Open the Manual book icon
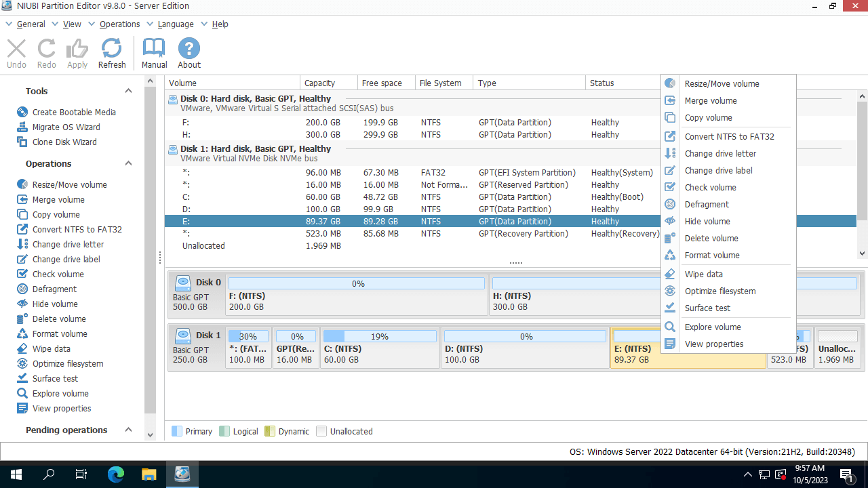 tap(155, 54)
